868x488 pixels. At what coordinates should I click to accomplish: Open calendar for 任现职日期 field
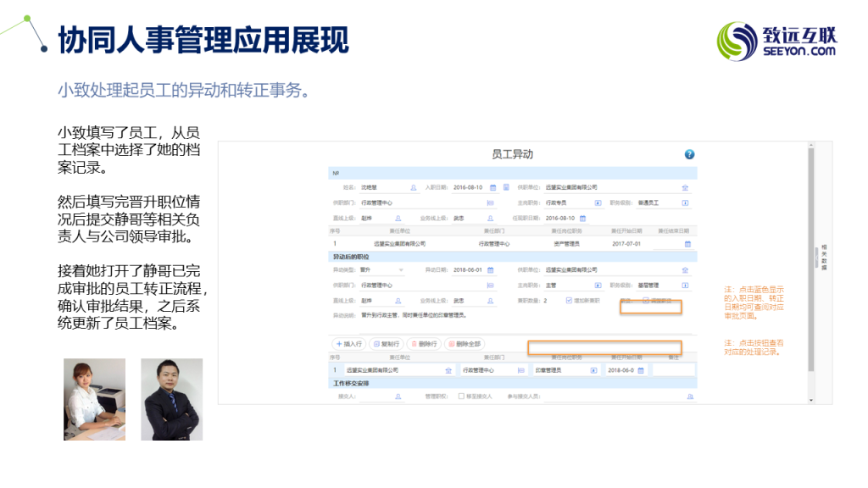coord(583,218)
